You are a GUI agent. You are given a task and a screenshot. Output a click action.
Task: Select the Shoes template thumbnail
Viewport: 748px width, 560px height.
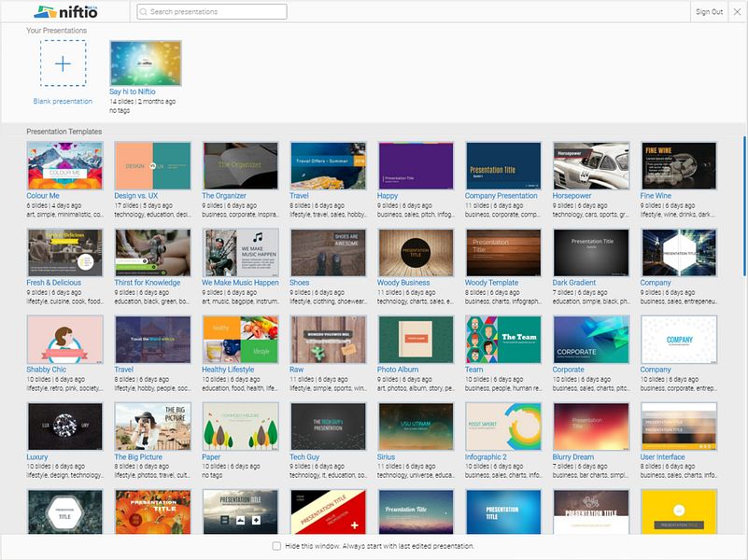(x=328, y=253)
